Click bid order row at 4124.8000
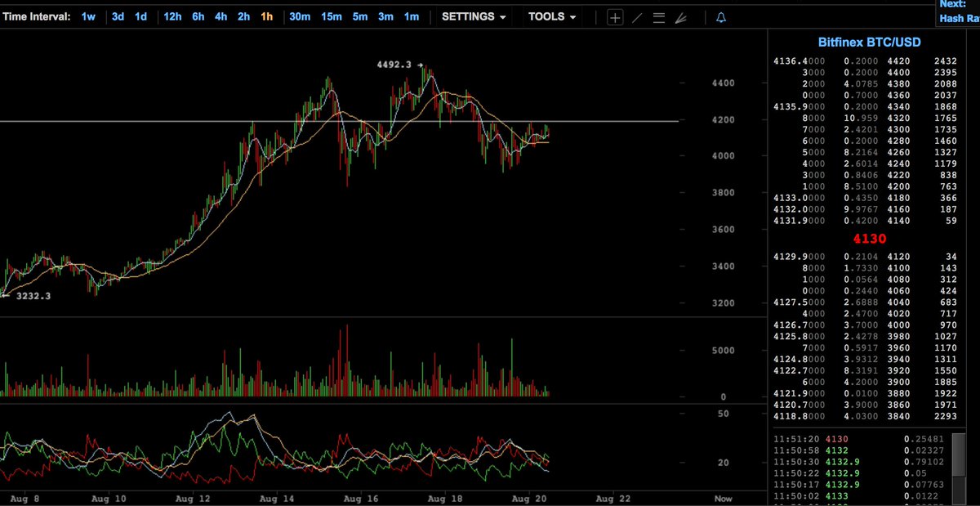 (x=864, y=360)
